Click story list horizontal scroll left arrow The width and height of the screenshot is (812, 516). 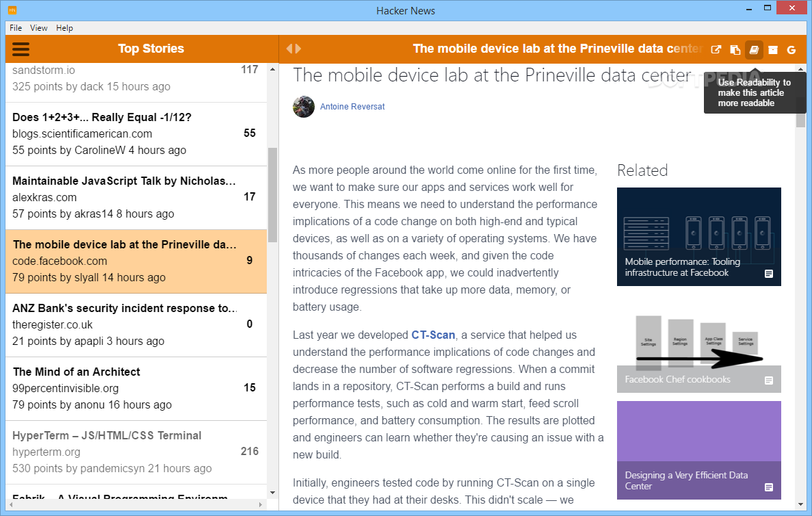click(x=10, y=504)
